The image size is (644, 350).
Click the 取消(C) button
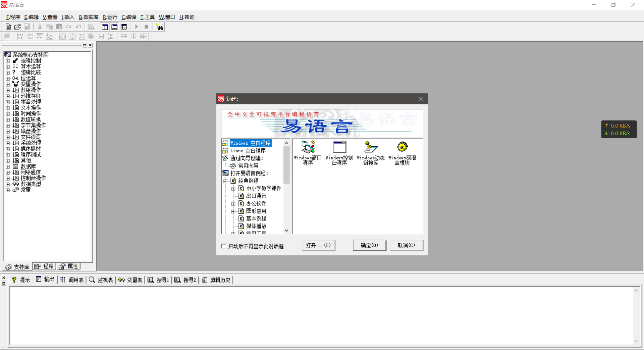pyautogui.click(x=406, y=245)
